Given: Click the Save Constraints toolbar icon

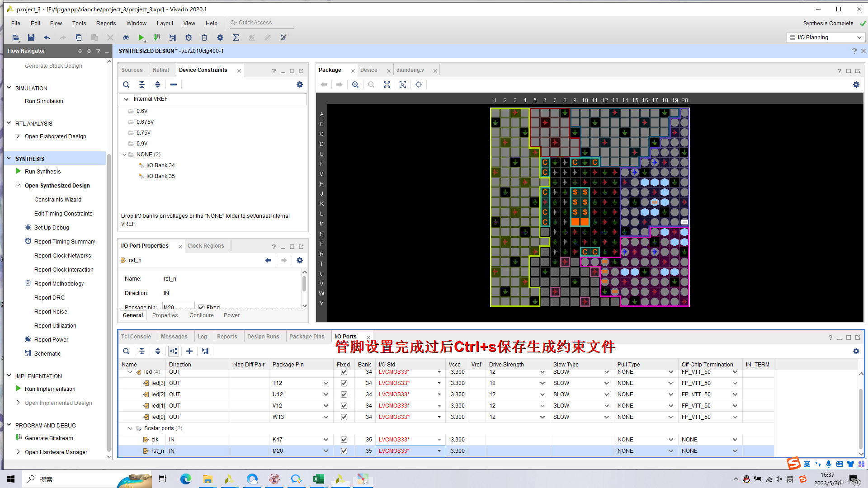Looking at the screenshot, I should (31, 38).
